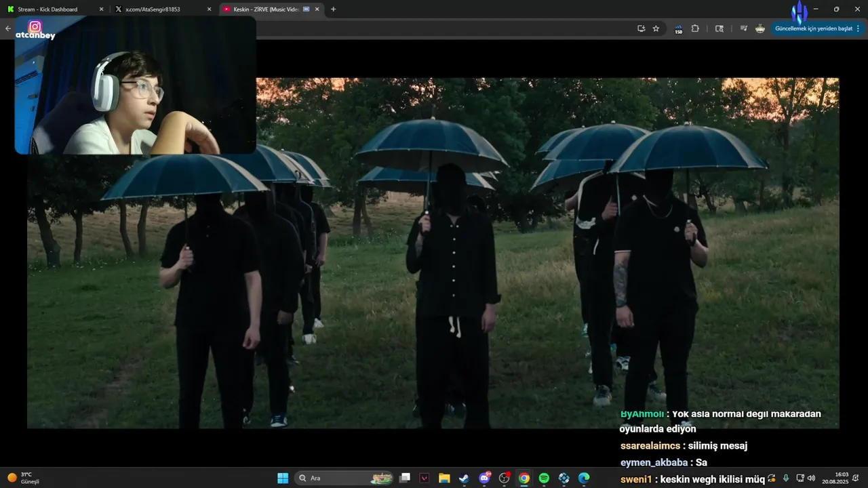Open Microsoft Edge from the taskbar
The image size is (868, 488).
click(584, 478)
